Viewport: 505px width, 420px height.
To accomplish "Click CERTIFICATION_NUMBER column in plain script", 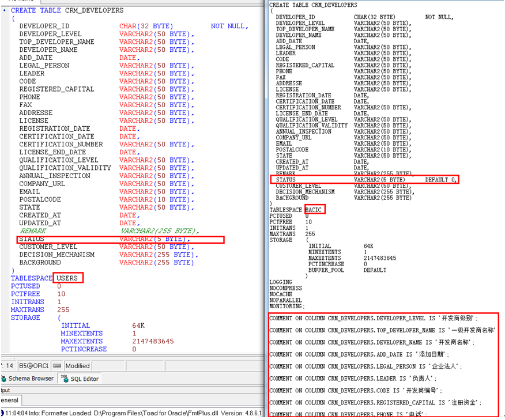I will [x=308, y=108].
